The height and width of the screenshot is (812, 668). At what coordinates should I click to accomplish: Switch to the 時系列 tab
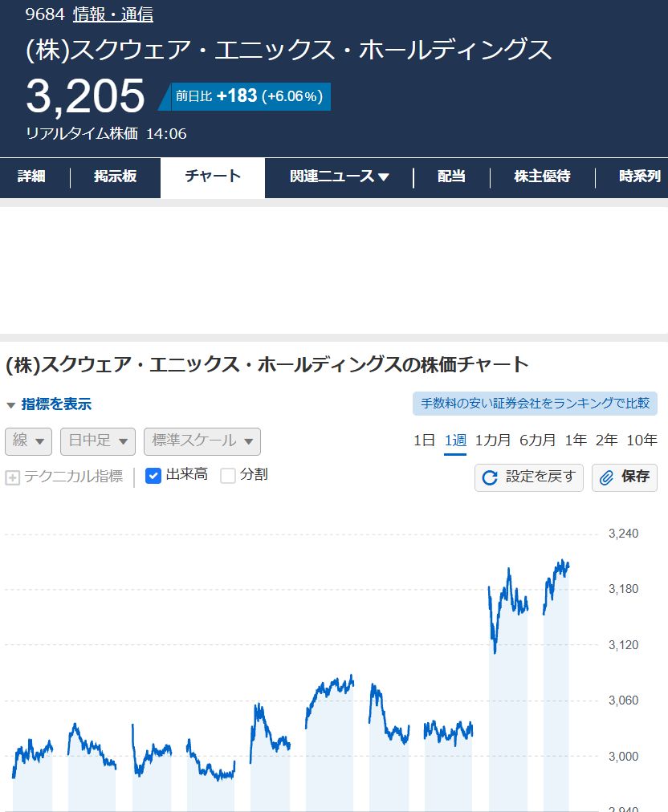click(639, 177)
